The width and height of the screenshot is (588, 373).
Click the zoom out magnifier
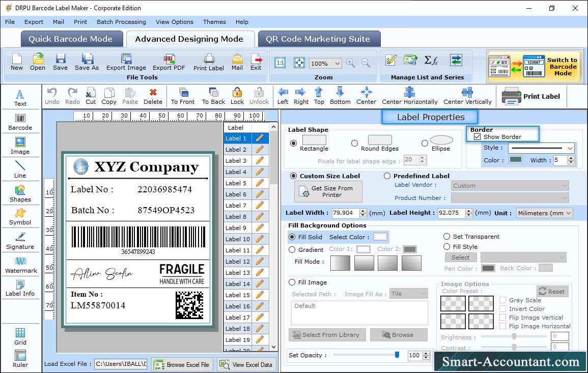coord(366,63)
